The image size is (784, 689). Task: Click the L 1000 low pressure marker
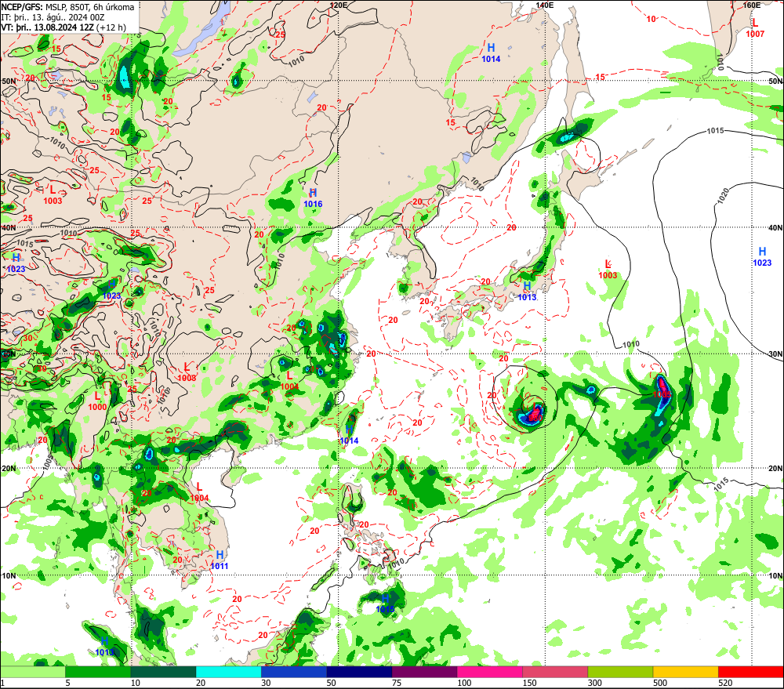[97, 401]
